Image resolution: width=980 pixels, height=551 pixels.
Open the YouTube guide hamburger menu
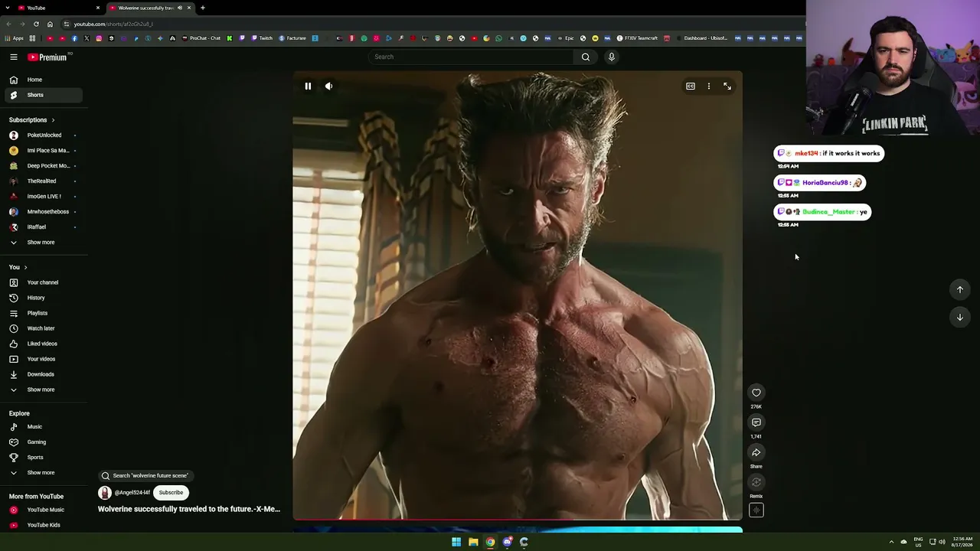tap(14, 57)
